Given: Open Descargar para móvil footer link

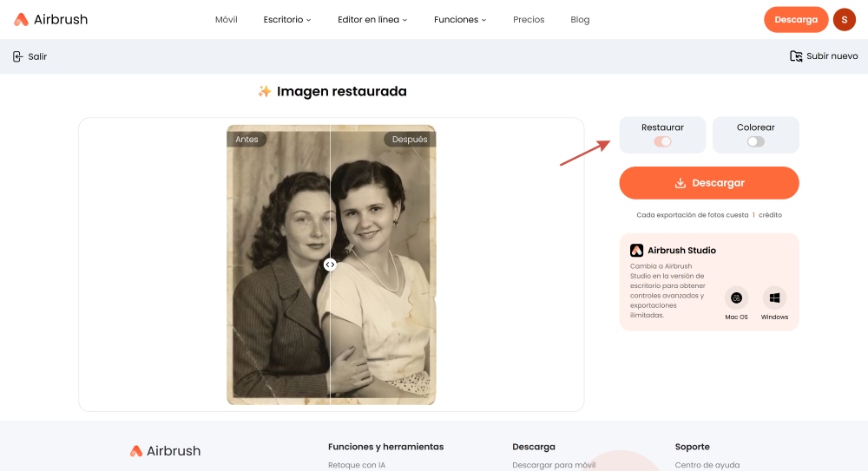Looking at the screenshot, I should [554, 465].
